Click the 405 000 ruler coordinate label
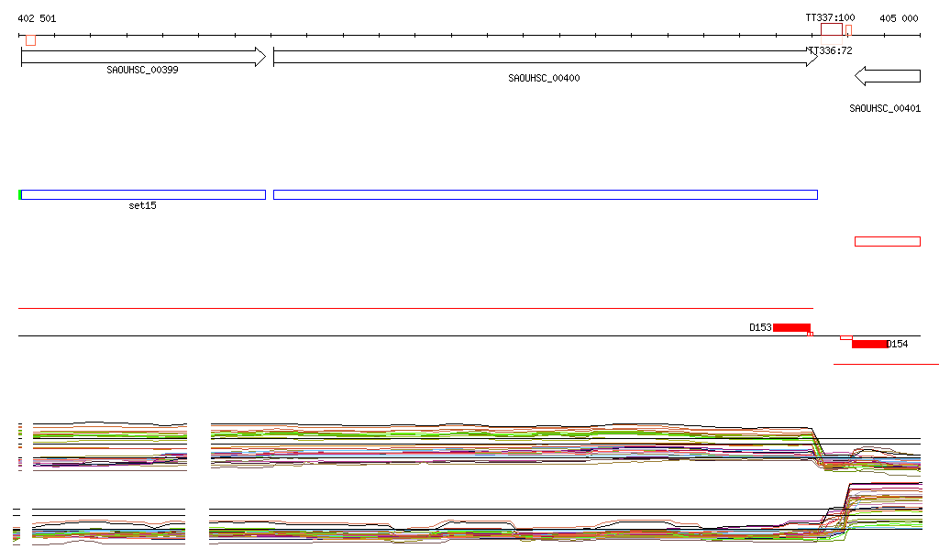The width and height of the screenshot is (939, 560). pos(898,18)
